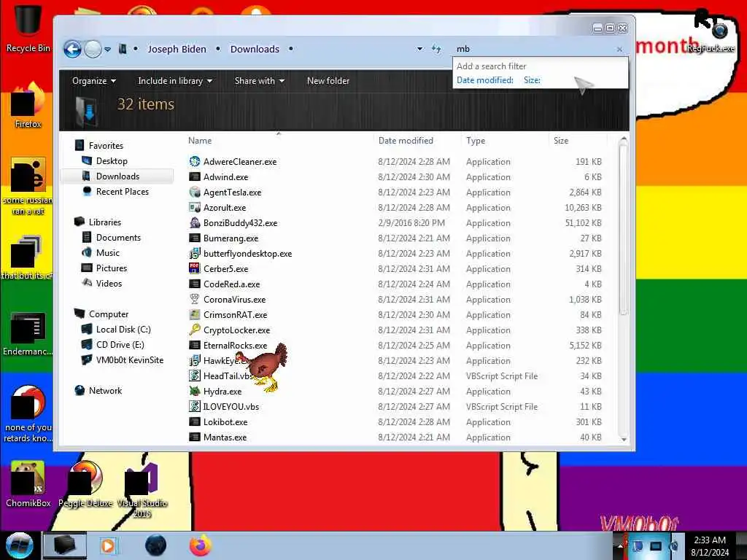The image size is (747, 560).
Task: Select the Azorult.exe file icon
Action: [x=194, y=208]
